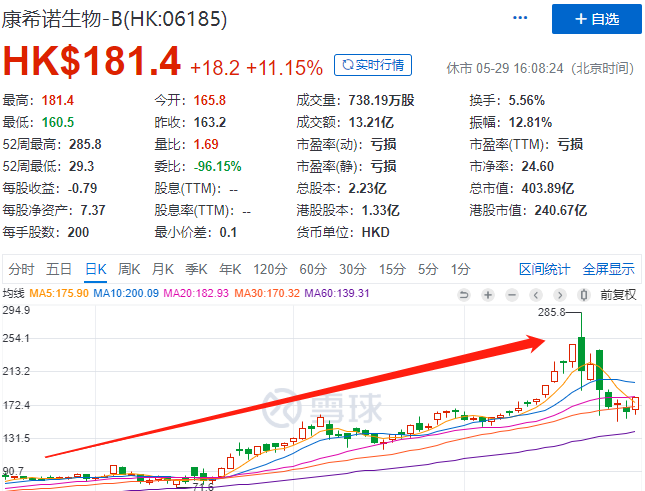Open the 前复权 adjustment dropdown
Viewport: 645px width, 491px height.
tap(618, 295)
